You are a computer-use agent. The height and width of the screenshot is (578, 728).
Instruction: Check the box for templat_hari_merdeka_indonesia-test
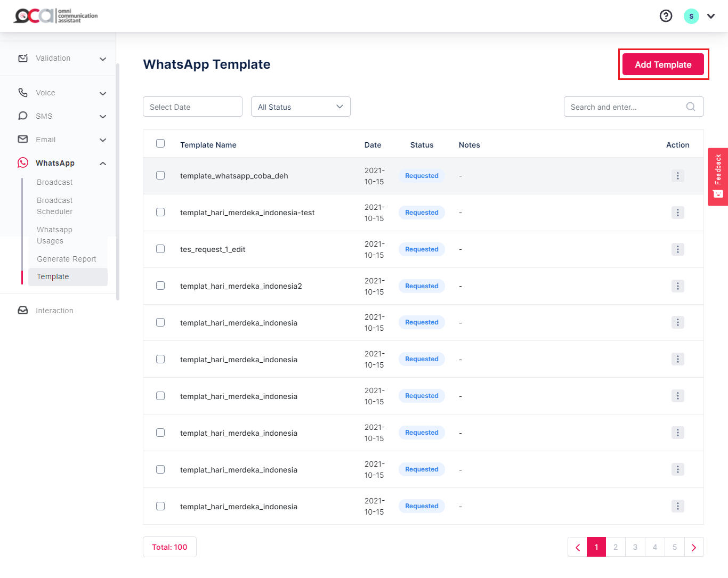(x=160, y=212)
